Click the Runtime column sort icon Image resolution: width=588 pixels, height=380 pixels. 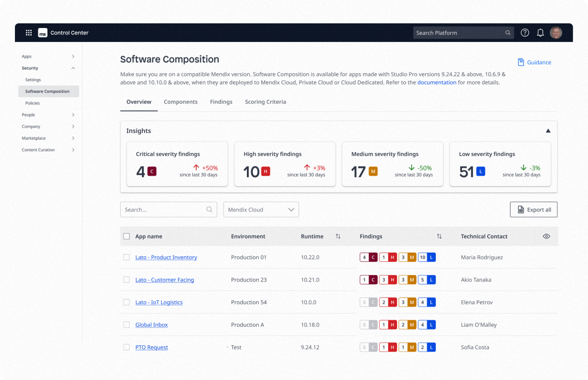pyautogui.click(x=338, y=237)
